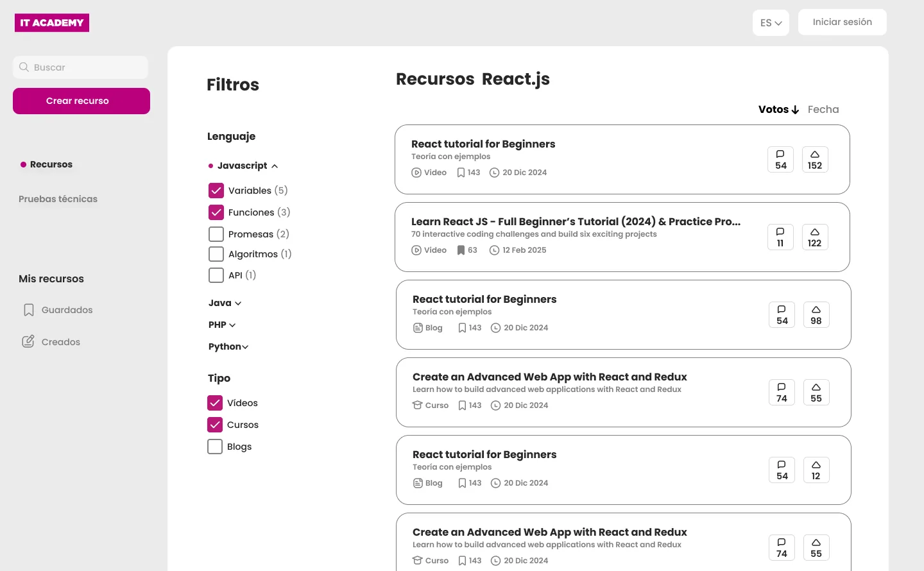Expand the Java language filters

pyautogui.click(x=237, y=303)
